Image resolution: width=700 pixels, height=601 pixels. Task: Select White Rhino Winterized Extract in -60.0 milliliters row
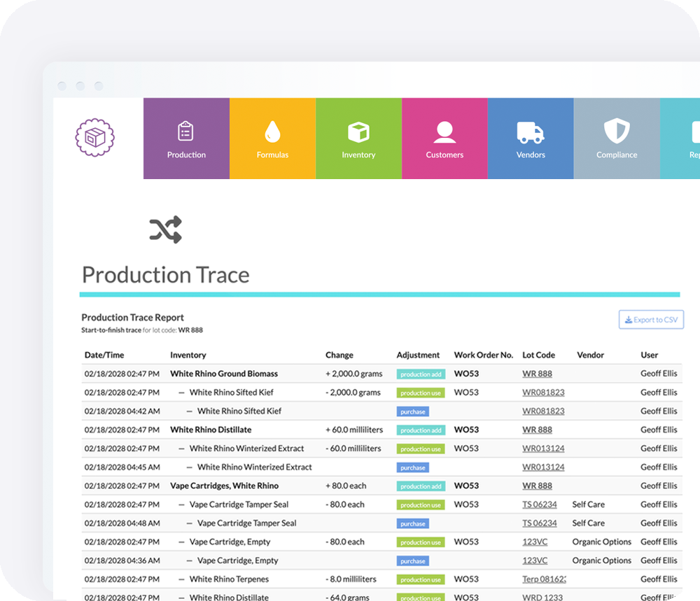246,448
